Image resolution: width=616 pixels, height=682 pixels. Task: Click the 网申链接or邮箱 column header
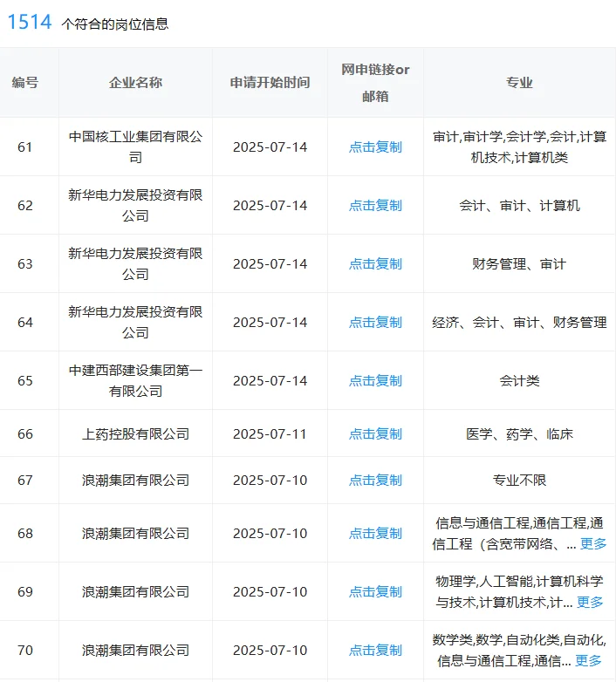coord(375,83)
